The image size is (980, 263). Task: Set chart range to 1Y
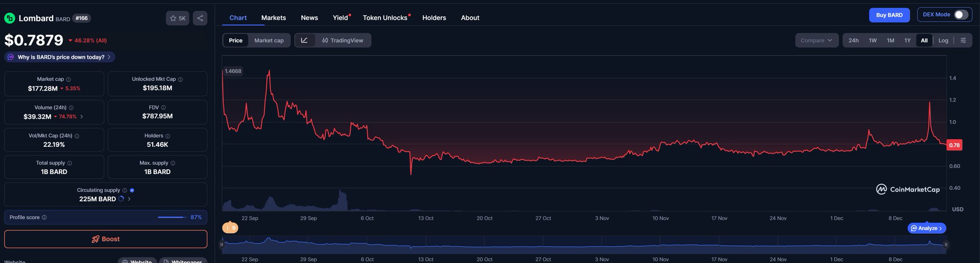pyautogui.click(x=907, y=40)
